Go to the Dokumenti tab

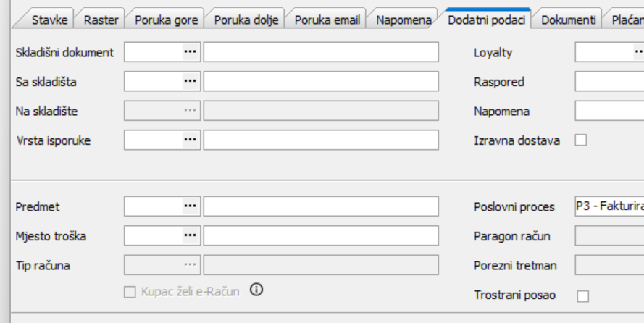click(569, 20)
